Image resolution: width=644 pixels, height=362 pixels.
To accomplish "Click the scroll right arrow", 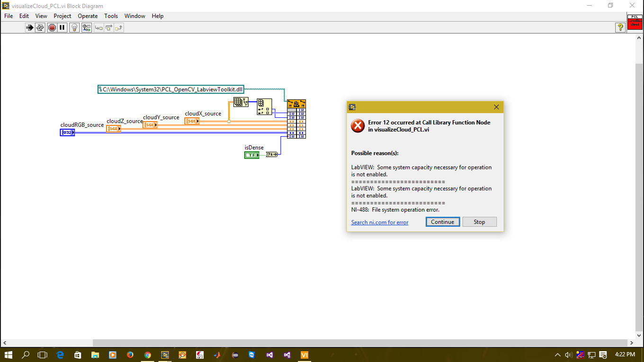I will click(632, 343).
